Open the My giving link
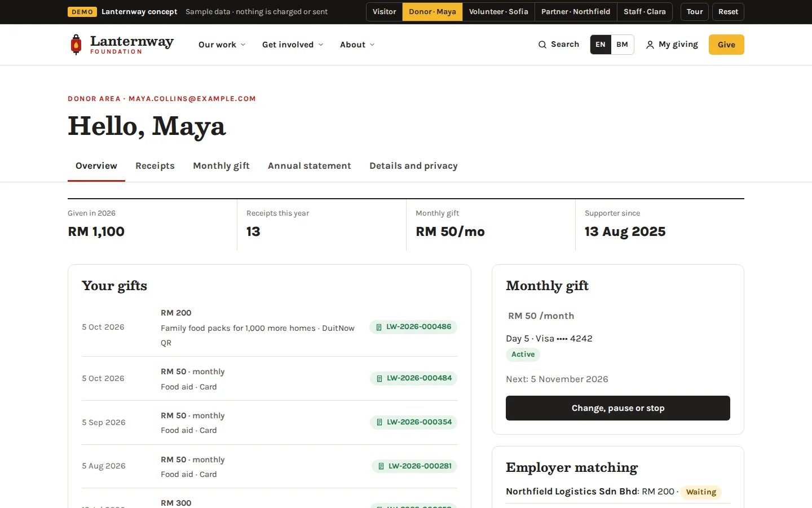 click(672, 45)
